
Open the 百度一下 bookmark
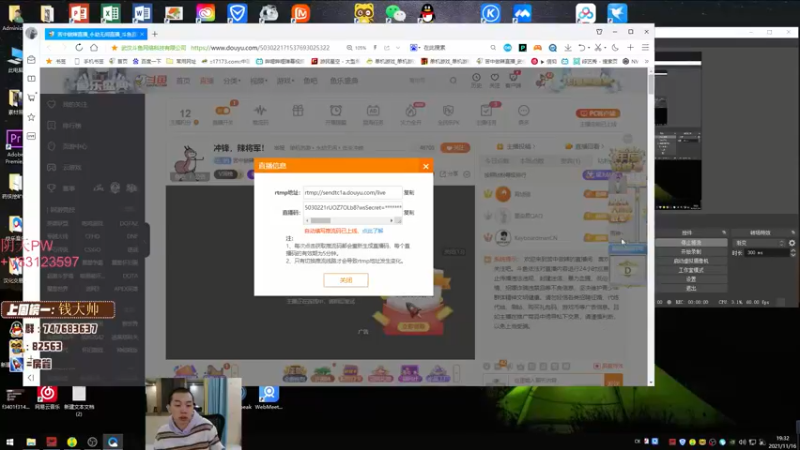147,61
